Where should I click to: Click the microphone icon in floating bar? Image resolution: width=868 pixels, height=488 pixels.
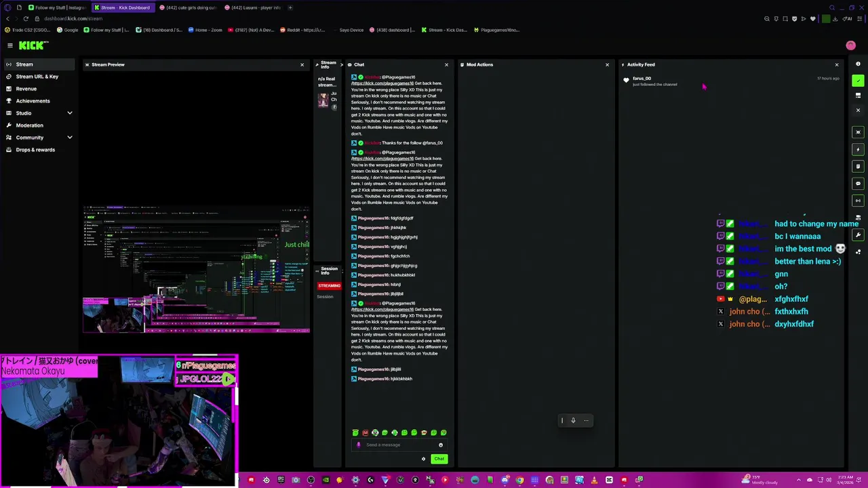573,420
